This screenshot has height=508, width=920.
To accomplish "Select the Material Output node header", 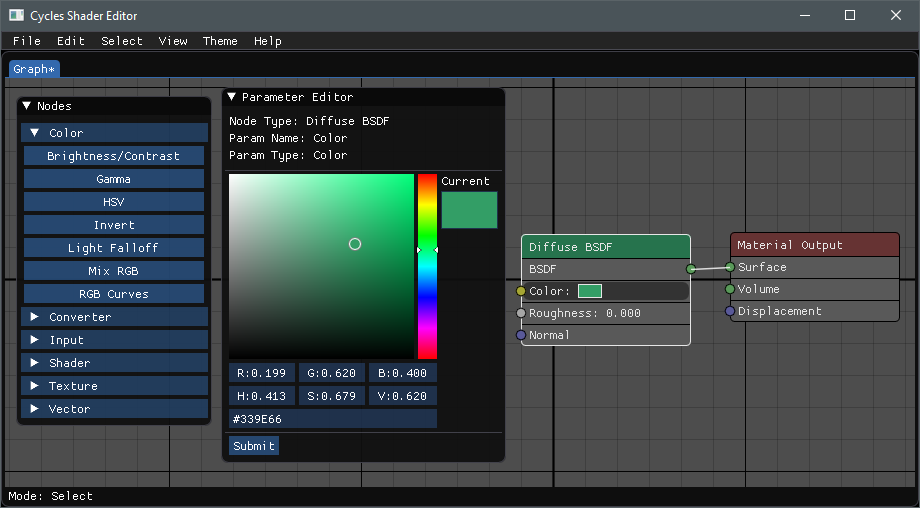I will pos(815,245).
